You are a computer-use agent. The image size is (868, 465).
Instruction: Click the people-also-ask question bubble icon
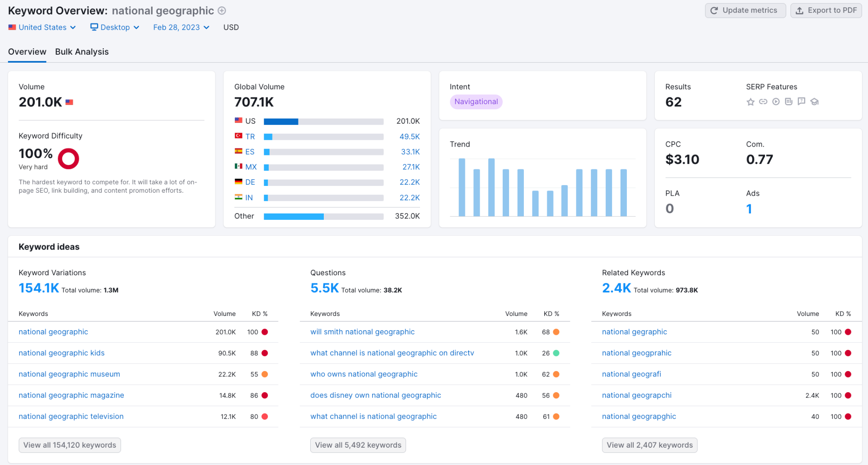(801, 101)
